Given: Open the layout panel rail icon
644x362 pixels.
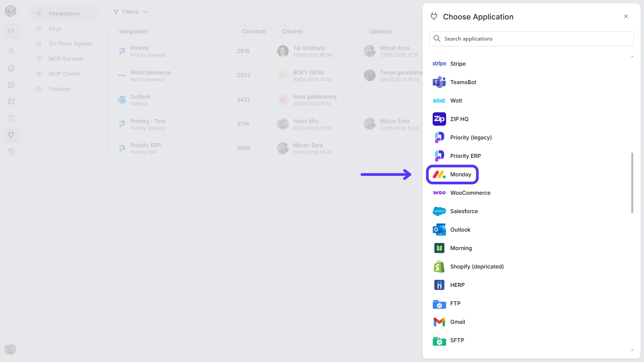Looking at the screenshot, I should click(11, 101).
